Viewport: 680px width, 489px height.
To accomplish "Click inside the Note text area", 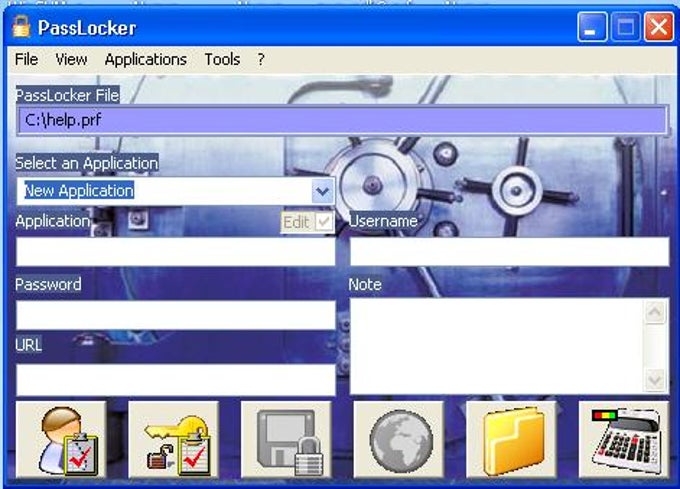I will [x=497, y=346].
